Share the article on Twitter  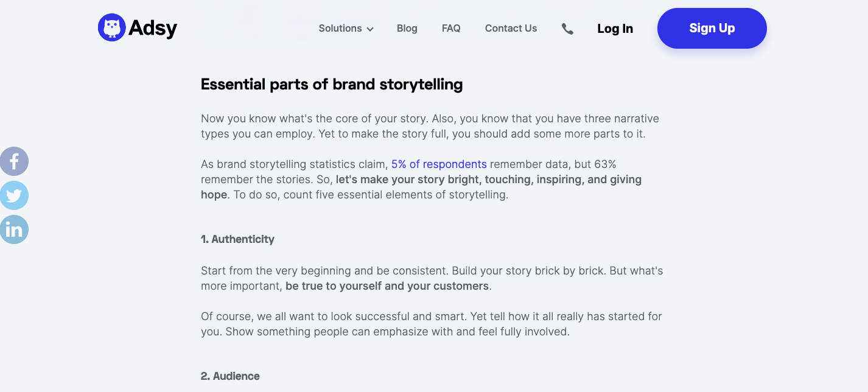point(14,195)
